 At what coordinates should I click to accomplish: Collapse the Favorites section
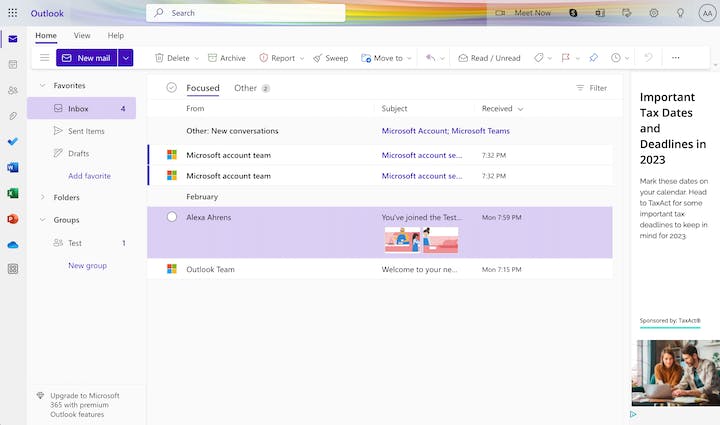click(42, 85)
